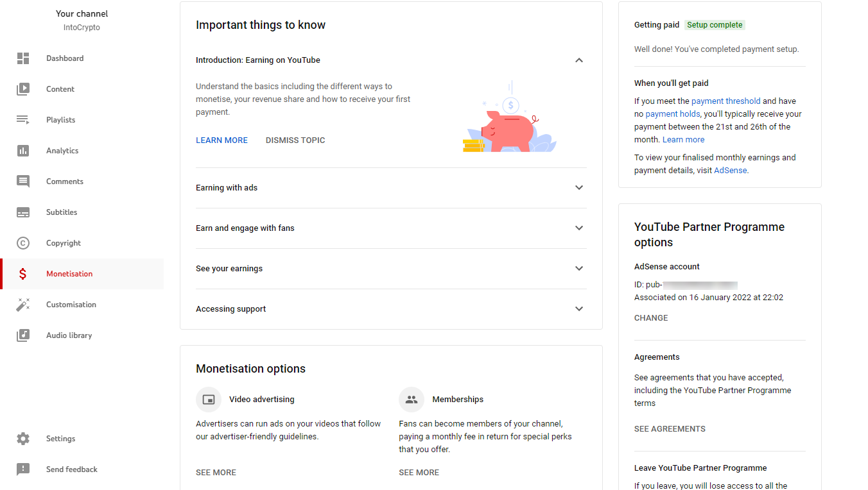Click CHANGE under AdSense account
Screen dimensions: 868x490
(x=651, y=318)
